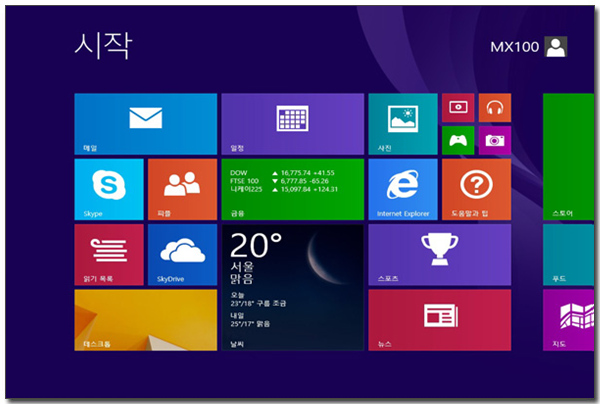Open the Reading List tile (읽기 목록)
Screen dimensions: 600x404
[109, 255]
